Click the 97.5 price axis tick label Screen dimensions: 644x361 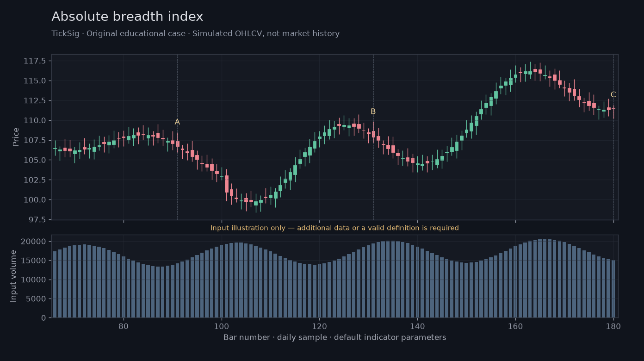tap(37, 220)
